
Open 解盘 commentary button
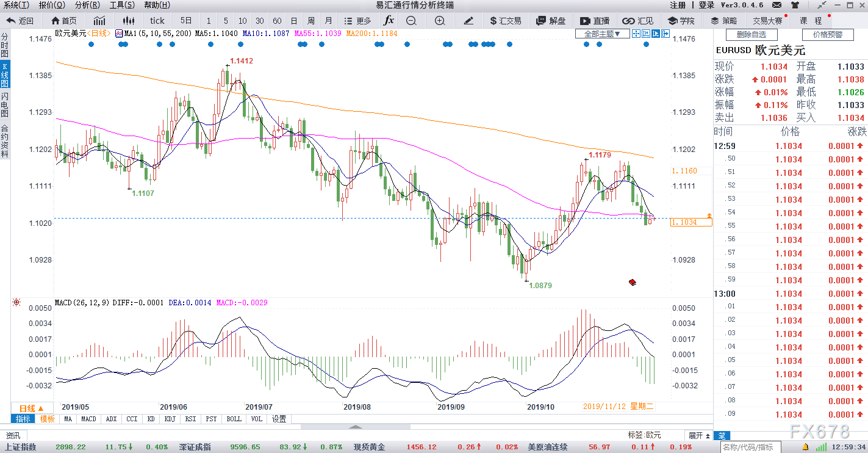pos(551,20)
